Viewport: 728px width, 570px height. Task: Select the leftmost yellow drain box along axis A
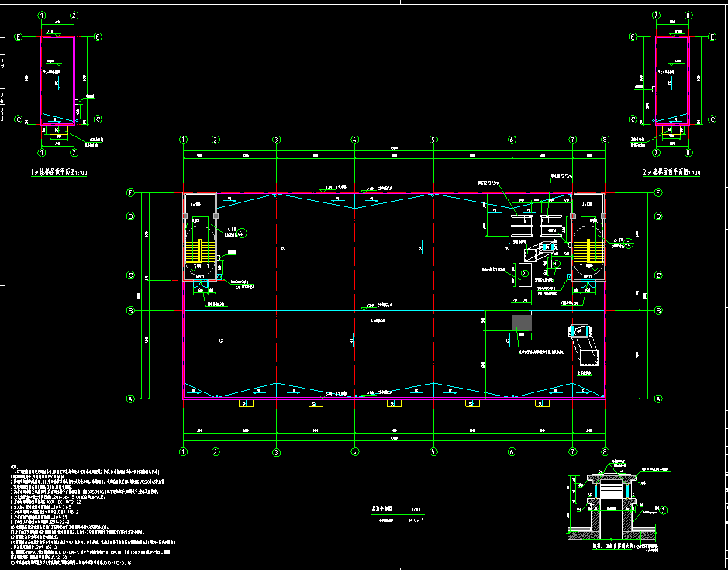247,403
